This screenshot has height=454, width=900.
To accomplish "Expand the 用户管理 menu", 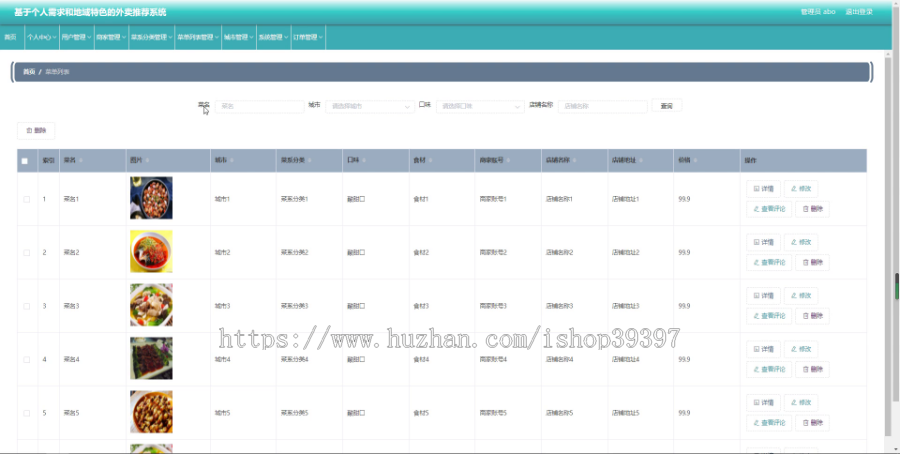I will [76, 37].
